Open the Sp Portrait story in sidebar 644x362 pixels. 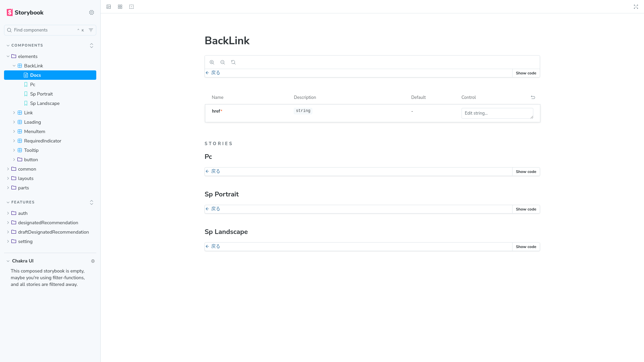pos(50,94)
